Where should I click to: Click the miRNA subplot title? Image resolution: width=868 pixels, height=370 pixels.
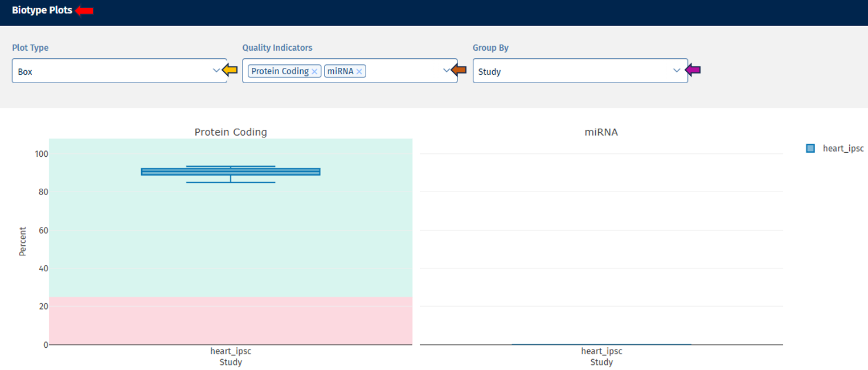click(601, 132)
